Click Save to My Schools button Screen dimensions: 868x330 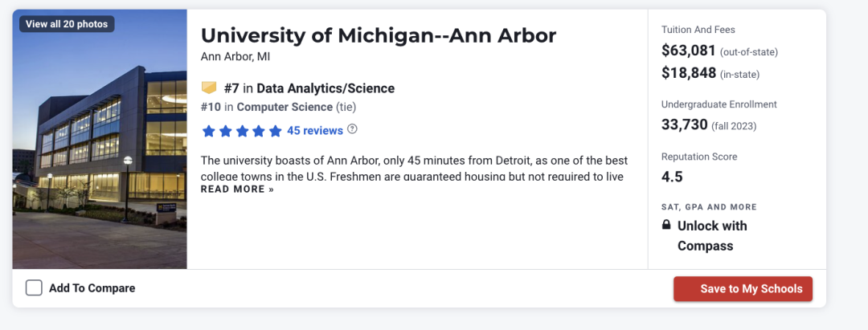(743, 288)
